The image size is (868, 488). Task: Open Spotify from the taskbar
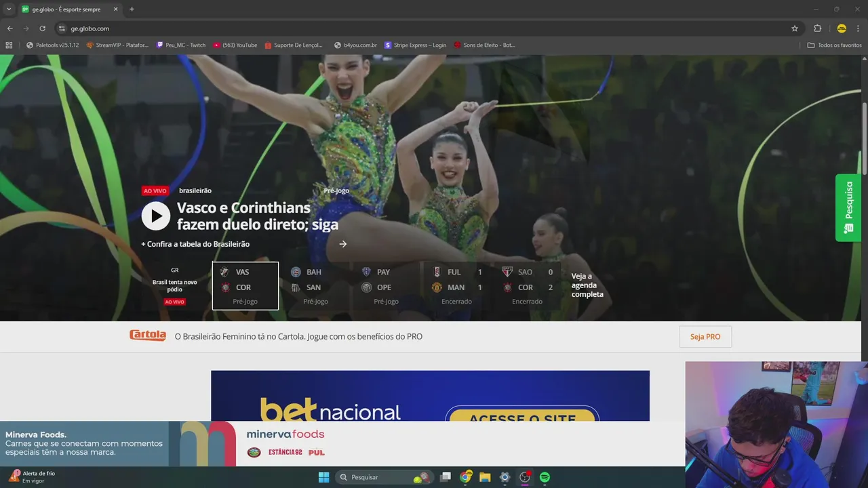545,477
